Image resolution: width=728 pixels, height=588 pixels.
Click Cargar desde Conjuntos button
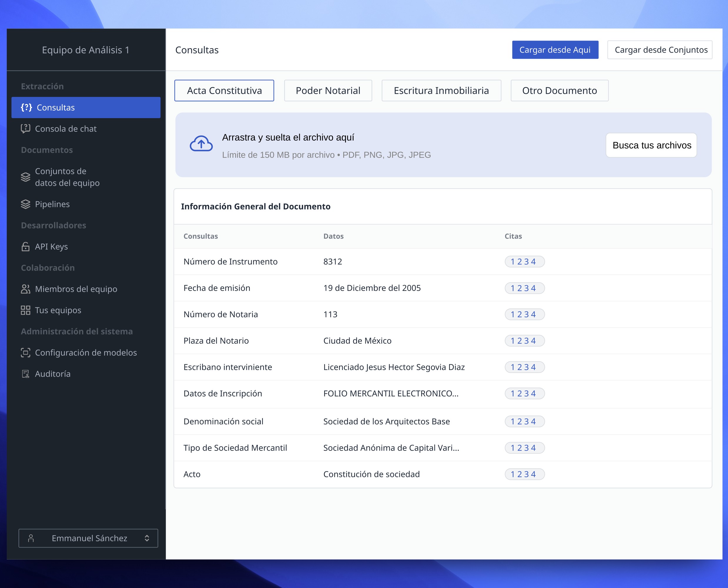tap(660, 50)
